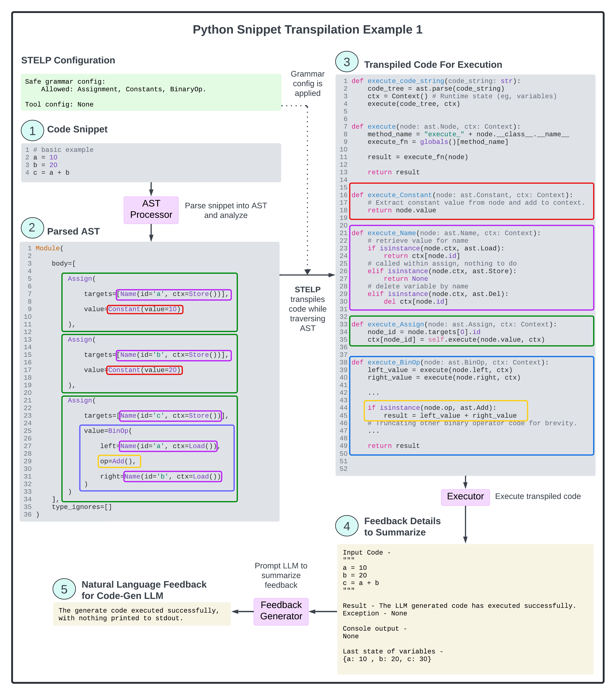Click the Python Snippet Transpilation title
The height and width of the screenshot is (695, 616).
tap(307, 30)
